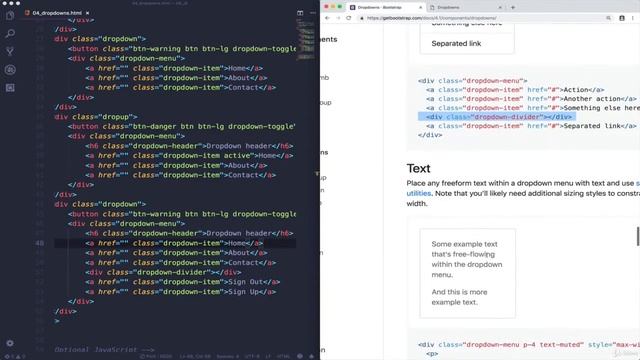Image resolution: width=640 pixels, height=360 pixels.
Task: Open a new browser tab with plus
Action: coord(513,7)
